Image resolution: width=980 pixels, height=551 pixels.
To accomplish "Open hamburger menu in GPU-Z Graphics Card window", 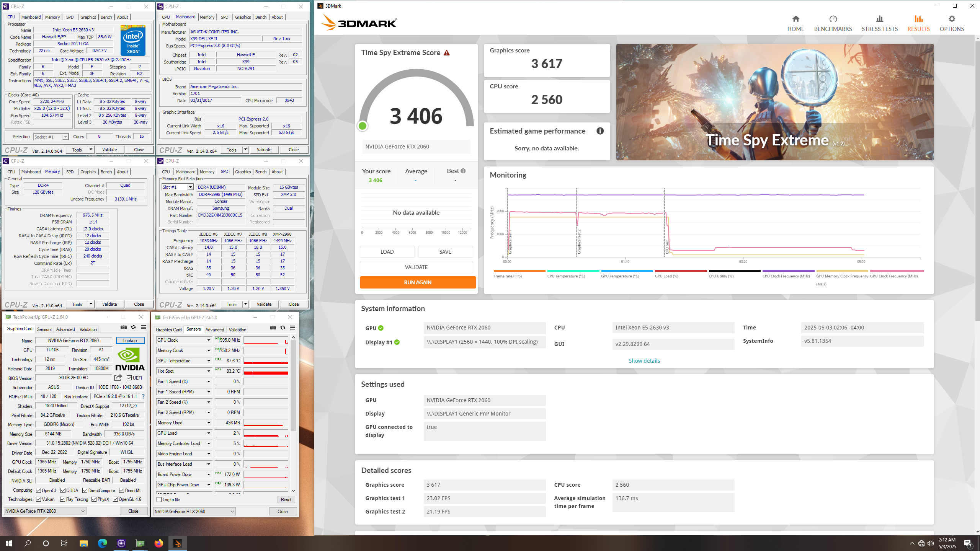I will tap(143, 327).
